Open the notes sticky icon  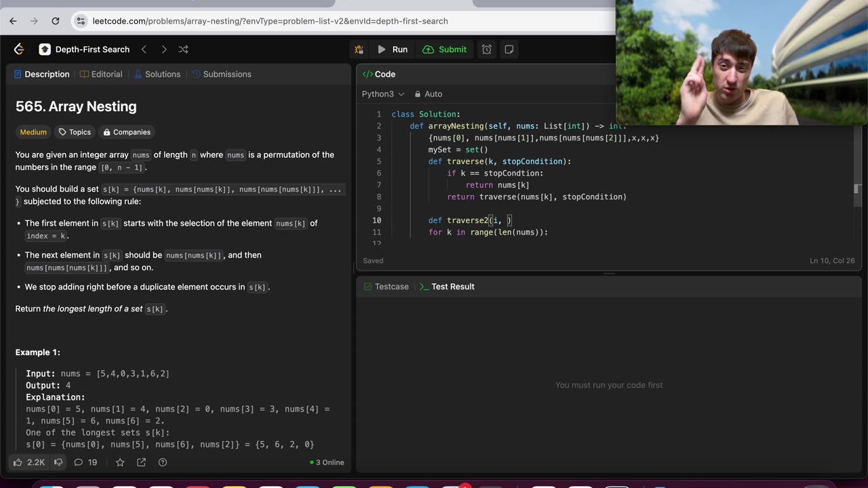pyautogui.click(x=509, y=49)
